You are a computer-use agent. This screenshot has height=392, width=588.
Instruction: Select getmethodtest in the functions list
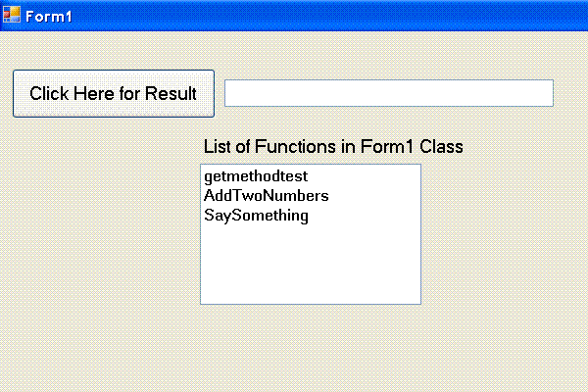[x=256, y=176]
